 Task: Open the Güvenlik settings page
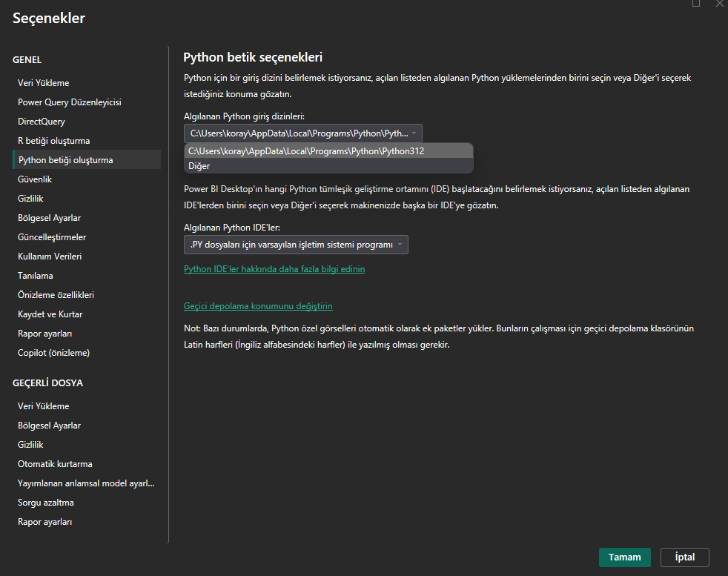click(x=35, y=179)
